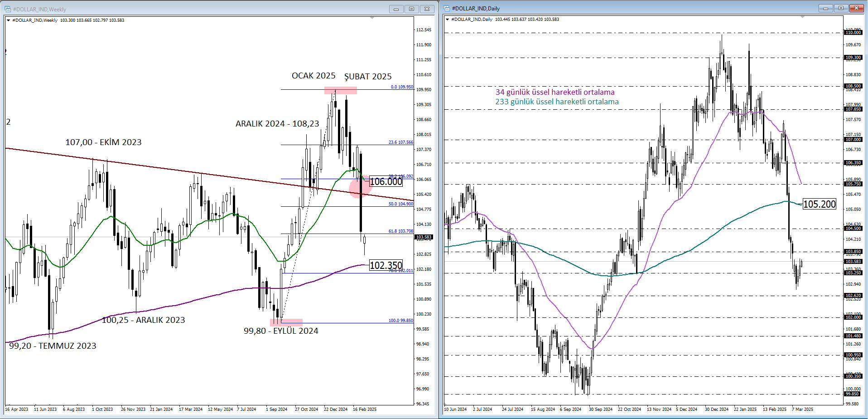Select the Fibonacci 0.0 109.950 level label
This screenshot has width=868, height=419.
pyautogui.click(x=402, y=87)
